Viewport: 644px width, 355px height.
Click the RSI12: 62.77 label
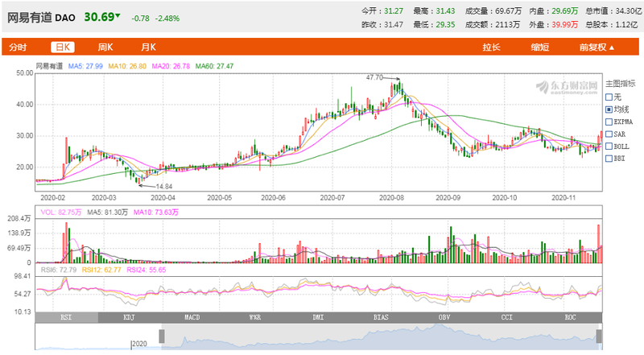[x=101, y=270]
